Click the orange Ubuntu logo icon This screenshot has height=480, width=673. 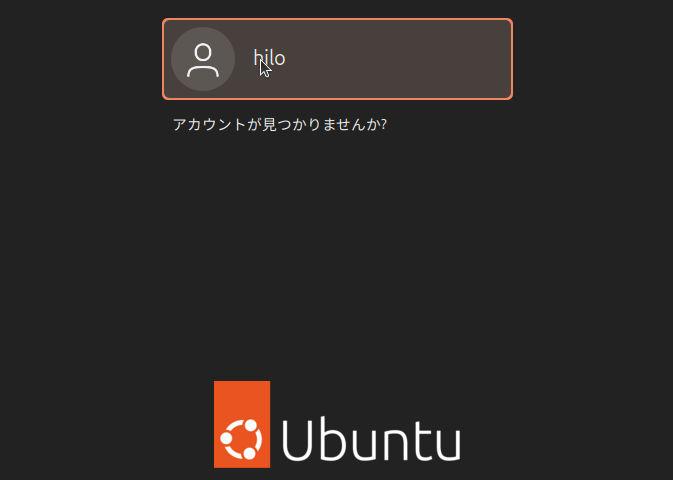(242, 425)
